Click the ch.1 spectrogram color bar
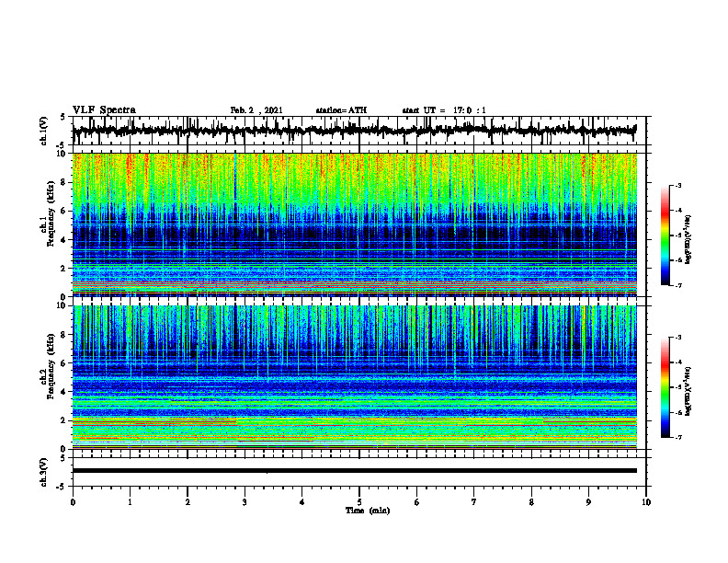 (x=665, y=236)
